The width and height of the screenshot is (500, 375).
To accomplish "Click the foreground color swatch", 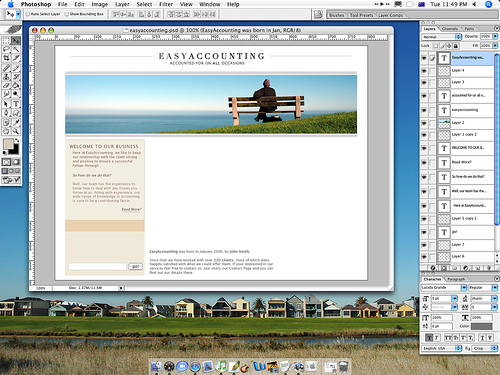I will pos(8,144).
